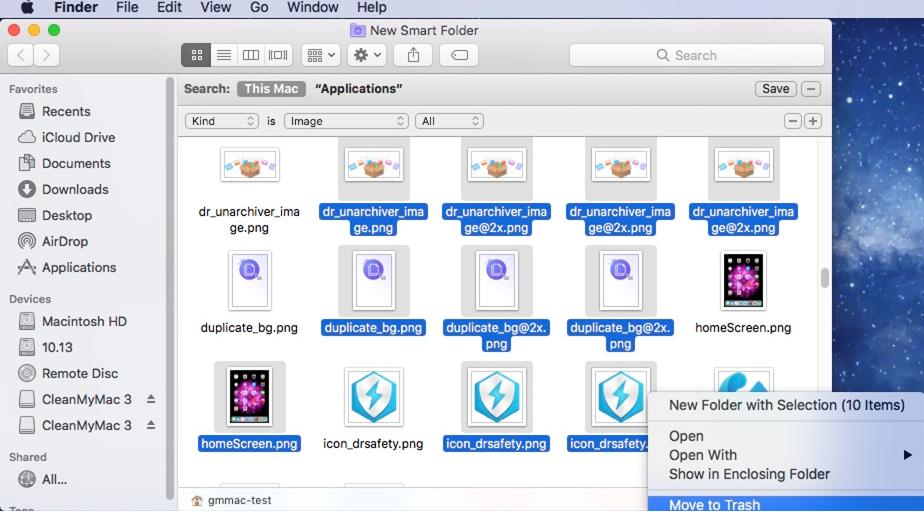This screenshot has width=924, height=512.
Task: Open the arrange items dropdown
Action: [x=321, y=55]
